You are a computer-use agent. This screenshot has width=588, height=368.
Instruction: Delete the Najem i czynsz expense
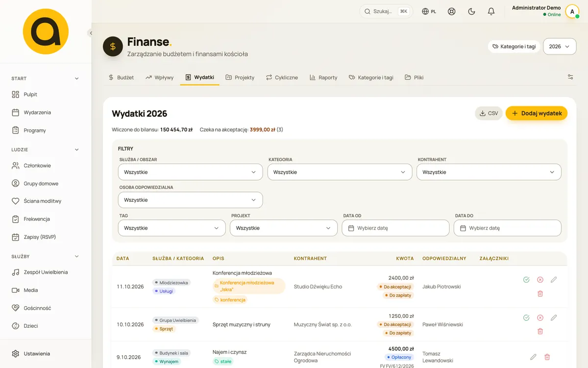point(547,357)
